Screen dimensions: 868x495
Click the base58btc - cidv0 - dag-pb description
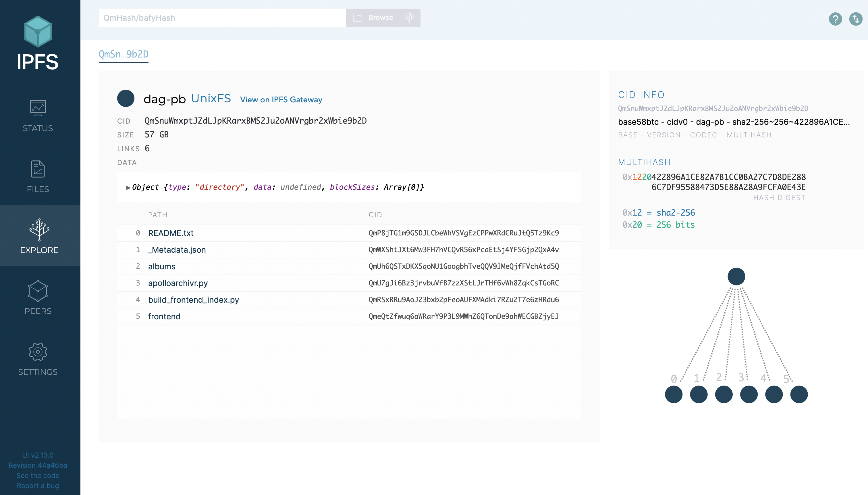734,122
